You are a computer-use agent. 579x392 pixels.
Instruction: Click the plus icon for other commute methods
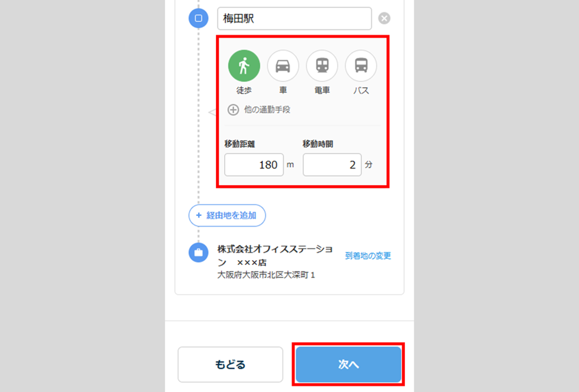pyautogui.click(x=233, y=110)
